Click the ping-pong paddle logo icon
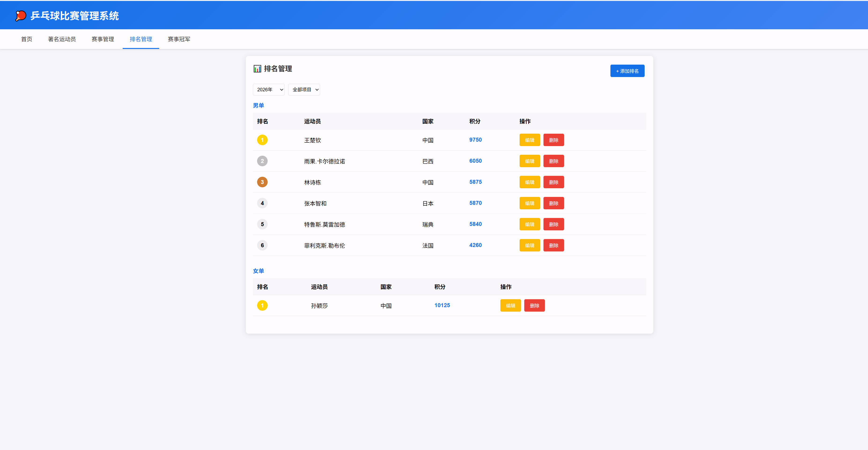The height and width of the screenshot is (450, 868). (21, 16)
